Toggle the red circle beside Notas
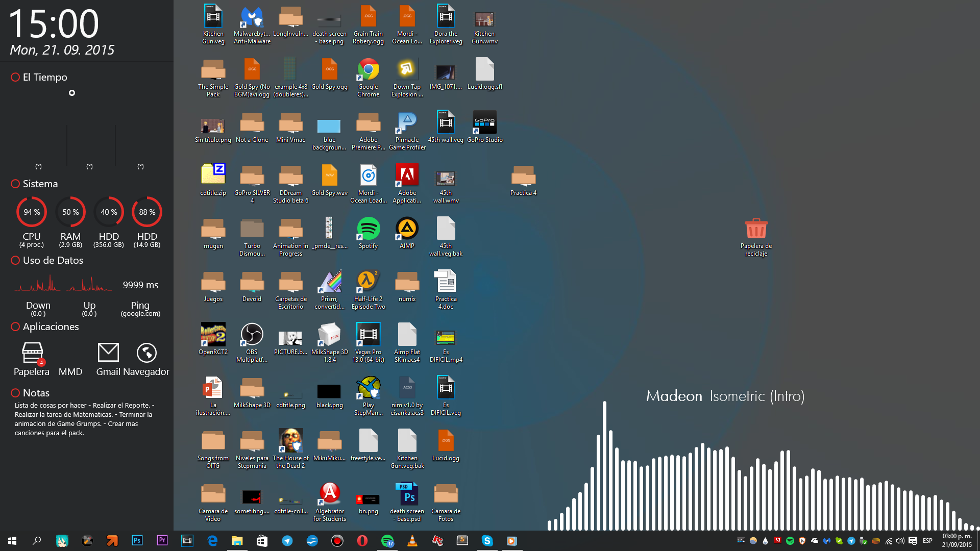The image size is (980, 551). pos(15,393)
